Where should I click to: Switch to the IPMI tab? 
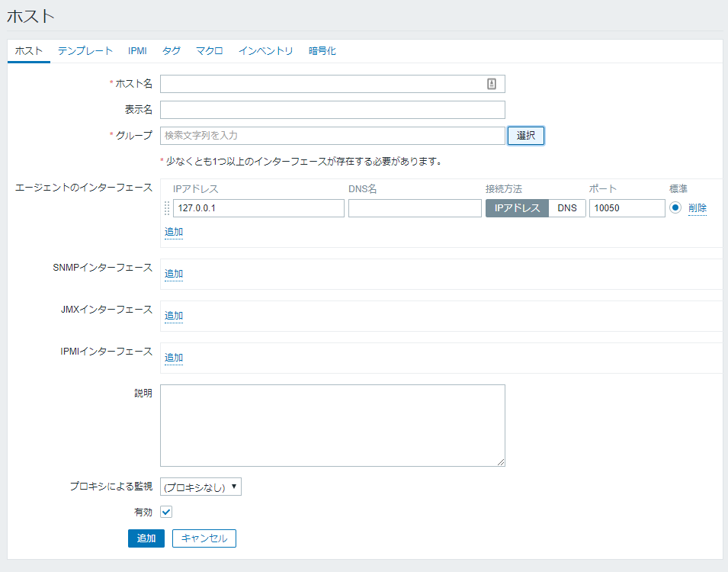(137, 51)
